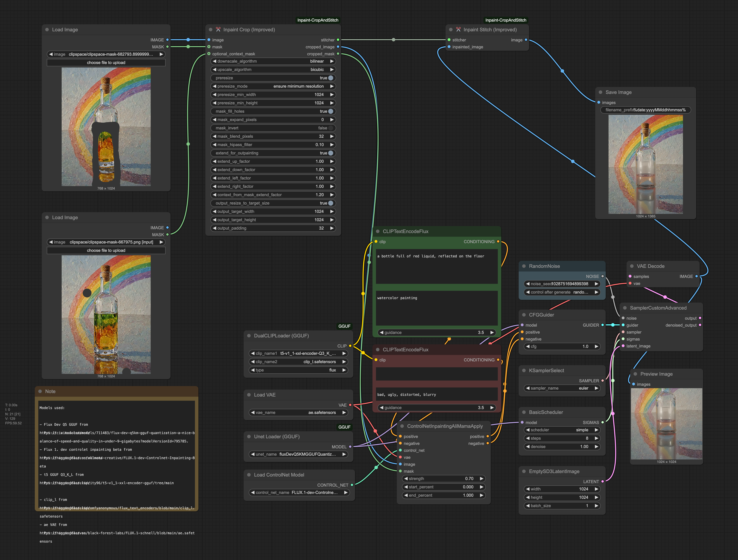Click choose file to upload on top Load Image
Screen dimensions: 738x560
click(x=106, y=63)
